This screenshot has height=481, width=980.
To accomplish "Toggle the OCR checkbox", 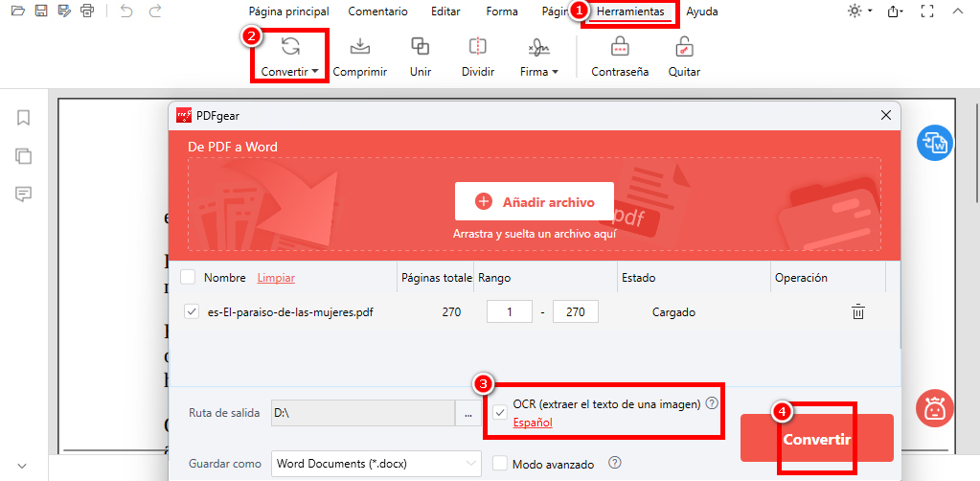I will (x=500, y=412).
